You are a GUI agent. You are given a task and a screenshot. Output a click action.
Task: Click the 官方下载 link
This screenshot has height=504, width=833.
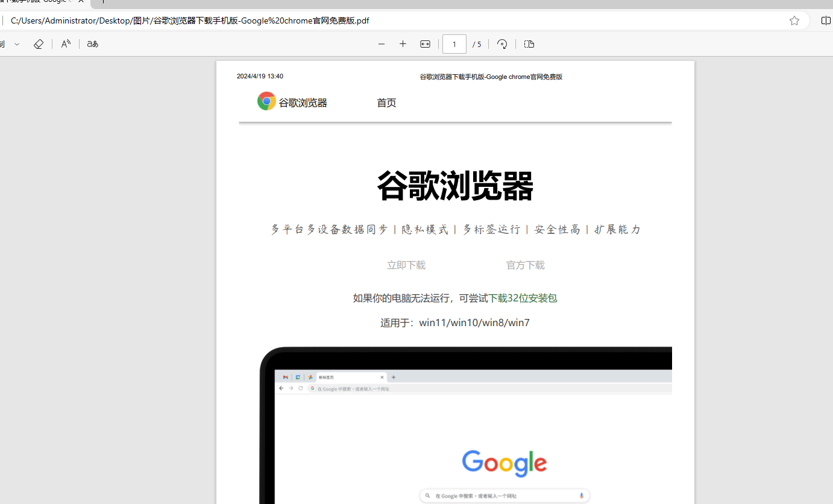pos(526,265)
